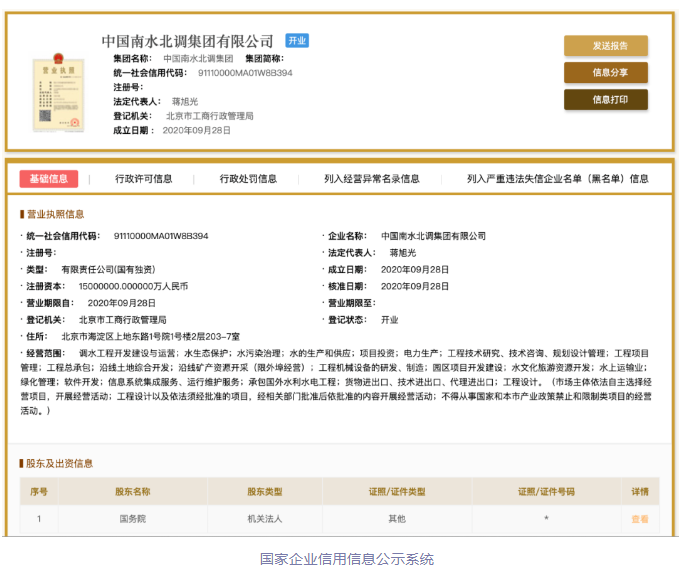Click the license info 统一社会信用代码 value

click(x=161, y=236)
